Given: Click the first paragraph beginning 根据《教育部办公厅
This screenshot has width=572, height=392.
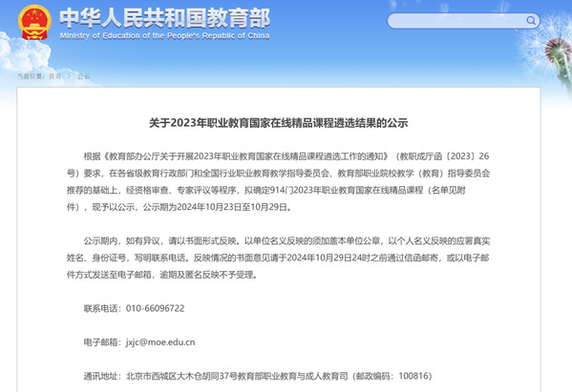Looking at the screenshot, I should [x=278, y=181].
